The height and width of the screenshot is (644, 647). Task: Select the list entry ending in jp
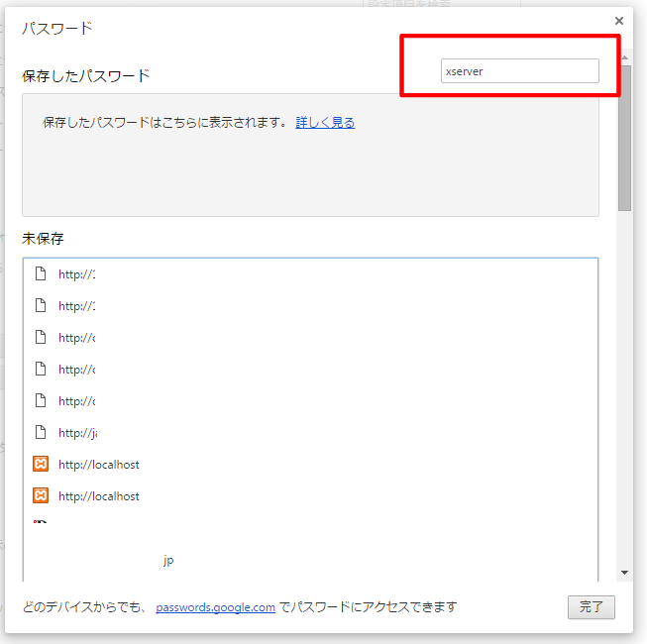pyautogui.click(x=168, y=560)
